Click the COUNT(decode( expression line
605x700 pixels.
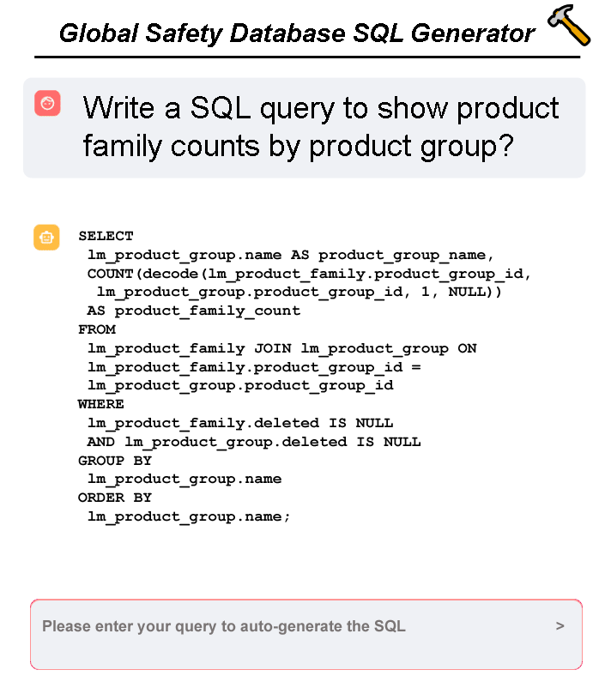pyautogui.click(x=310, y=274)
